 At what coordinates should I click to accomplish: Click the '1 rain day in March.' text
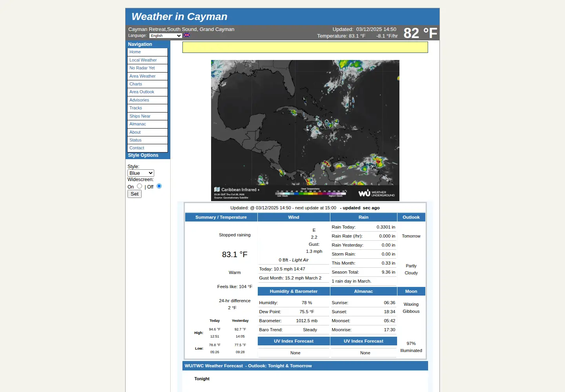pyautogui.click(x=352, y=281)
